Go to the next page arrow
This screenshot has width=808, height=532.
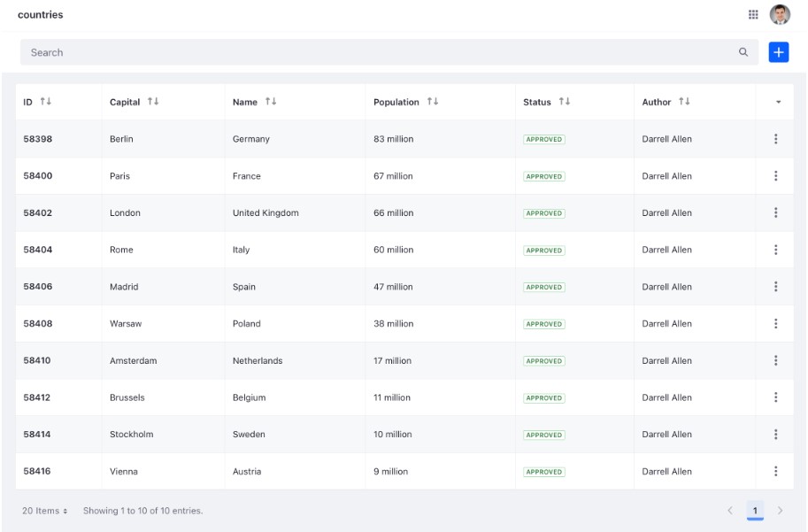tap(780, 511)
